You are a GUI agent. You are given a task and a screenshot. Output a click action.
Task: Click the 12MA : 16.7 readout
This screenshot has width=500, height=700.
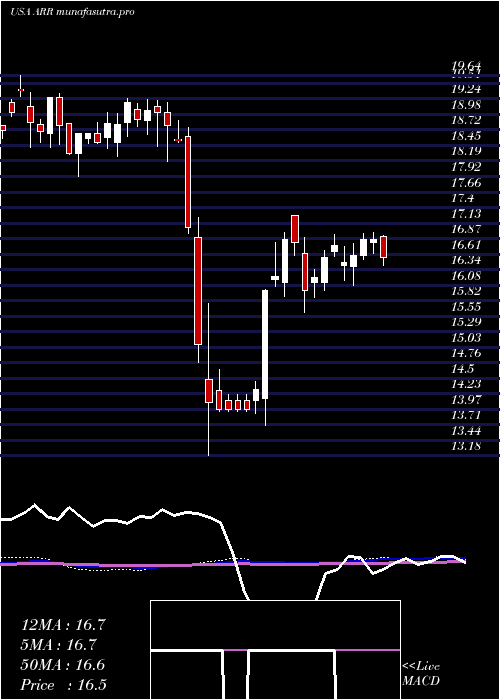(63, 625)
